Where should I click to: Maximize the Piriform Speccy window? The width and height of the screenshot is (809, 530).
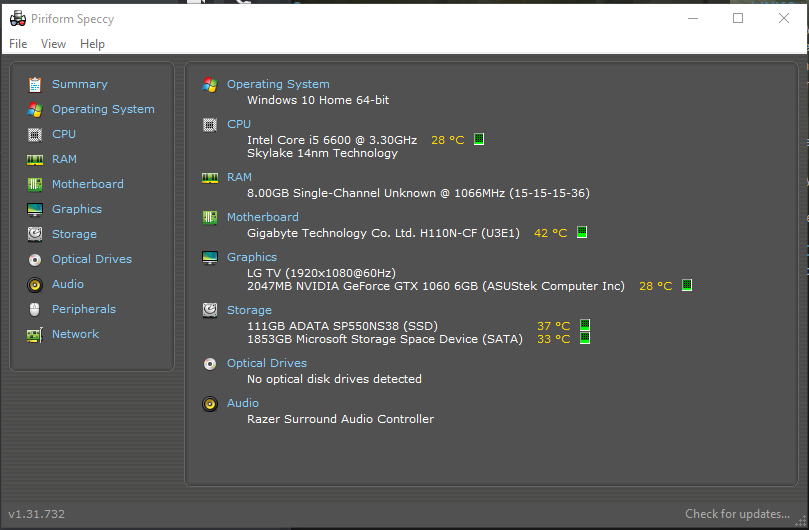point(738,19)
